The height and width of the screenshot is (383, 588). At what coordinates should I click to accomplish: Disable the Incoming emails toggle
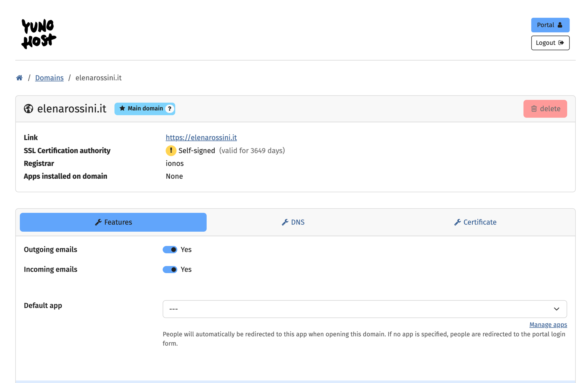(170, 270)
